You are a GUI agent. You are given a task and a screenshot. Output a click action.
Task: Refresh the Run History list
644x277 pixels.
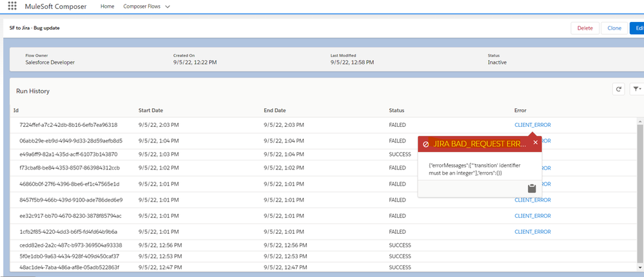[618, 89]
